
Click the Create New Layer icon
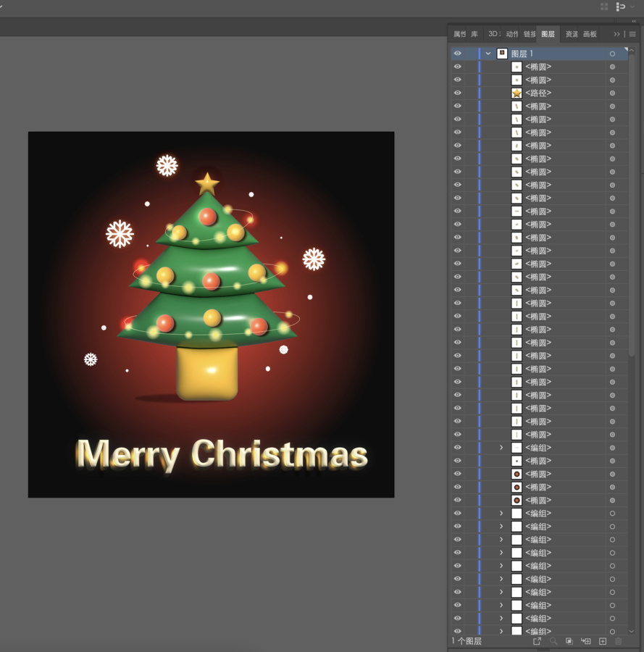[x=603, y=641]
